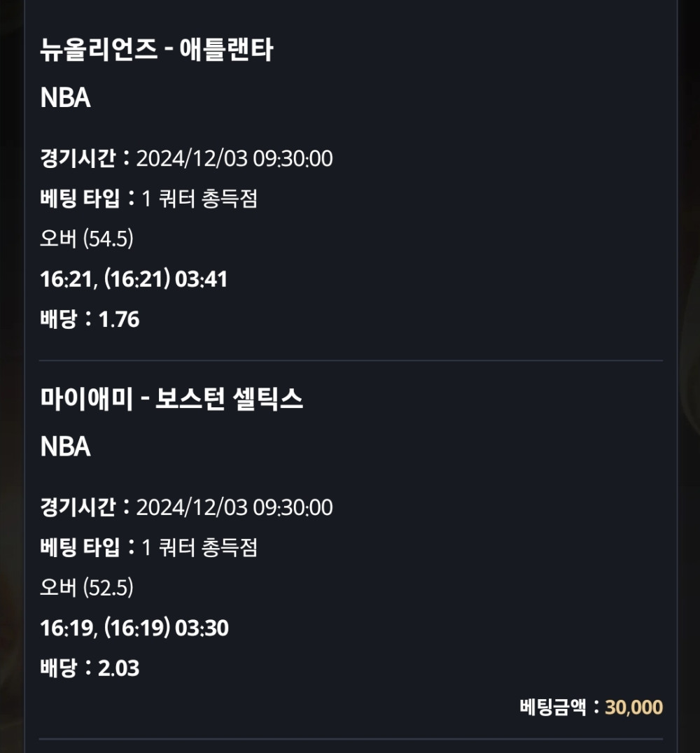Click the 30,000 bet amount
This screenshot has width=700, height=753.
coord(633,708)
